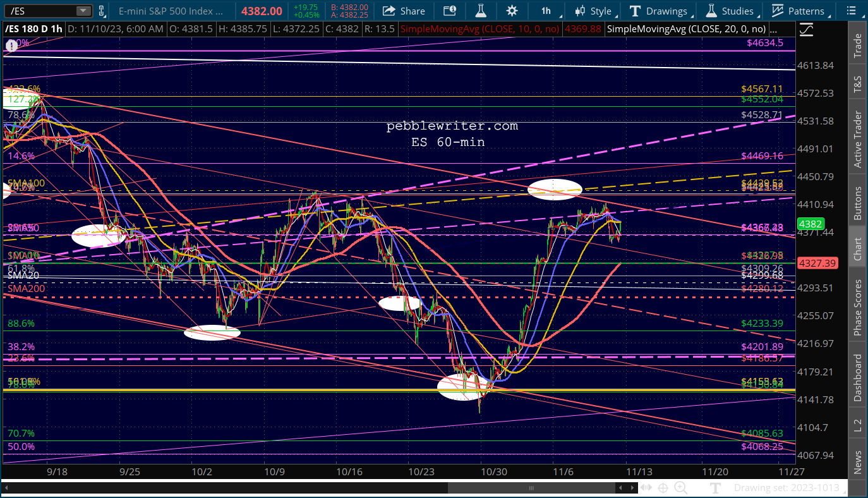Image resolution: width=868 pixels, height=498 pixels.
Task: Open the Patterns menu
Action: 799,11
